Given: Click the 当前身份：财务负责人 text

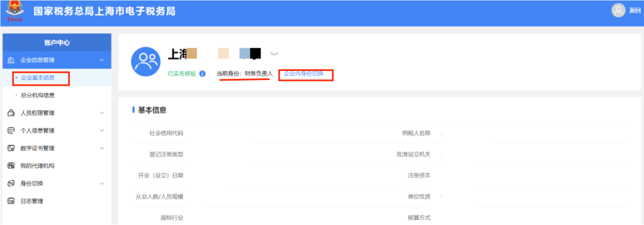Looking at the screenshot, I should (x=245, y=74).
